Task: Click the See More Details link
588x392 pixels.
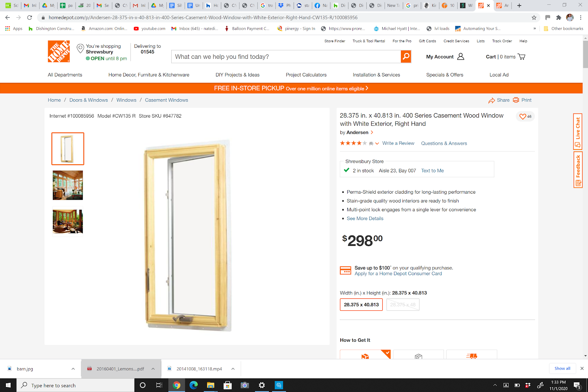Action: pos(365,219)
